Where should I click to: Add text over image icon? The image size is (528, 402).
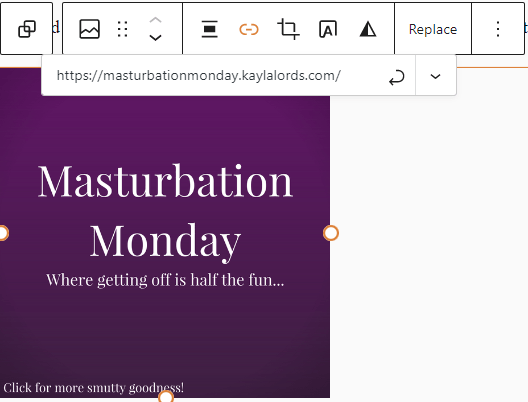[x=328, y=29]
